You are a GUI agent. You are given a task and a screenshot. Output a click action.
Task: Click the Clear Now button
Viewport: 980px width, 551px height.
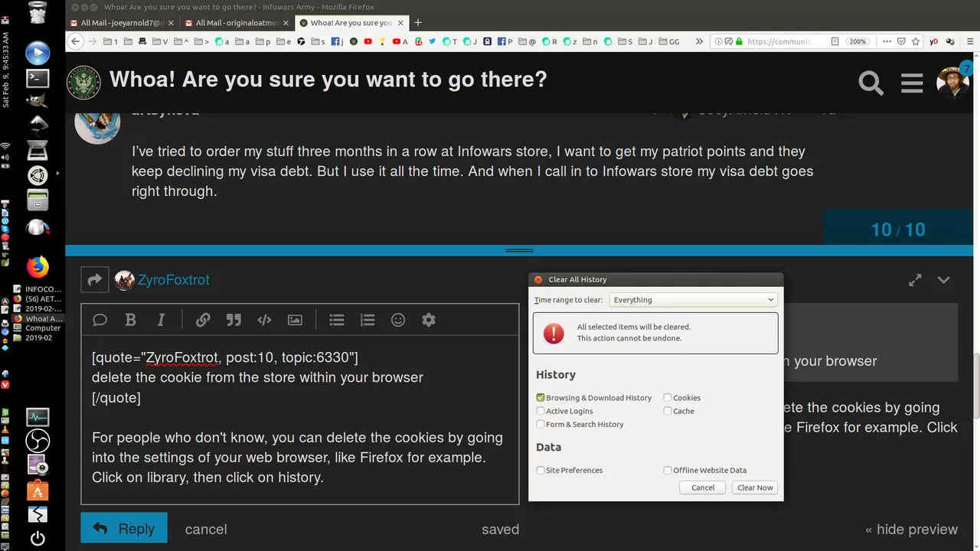click(x=755, y=487)
